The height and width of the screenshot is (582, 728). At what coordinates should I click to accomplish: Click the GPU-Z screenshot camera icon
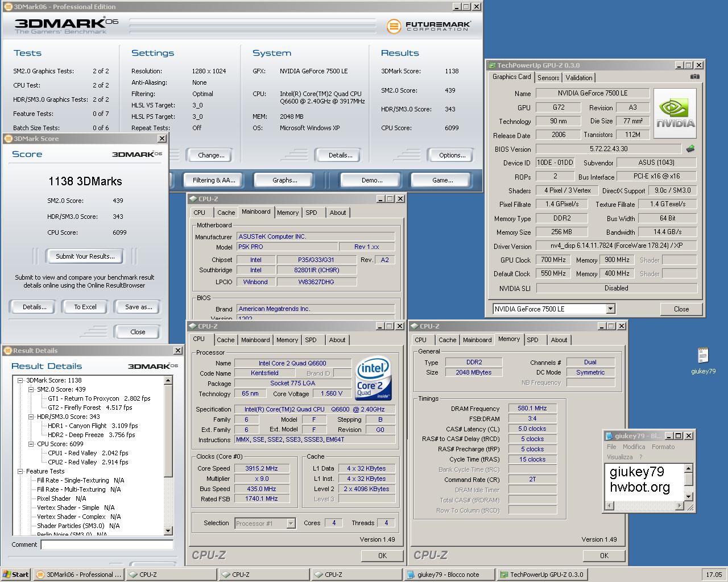click(x=694, y=77)
